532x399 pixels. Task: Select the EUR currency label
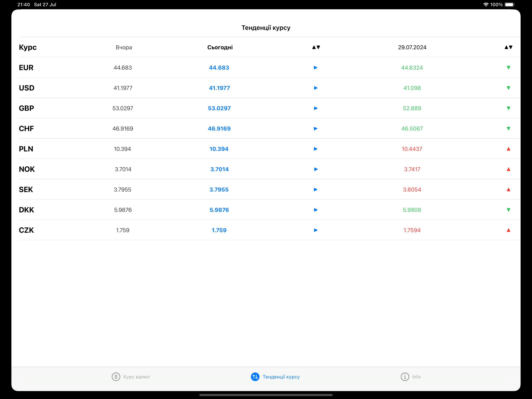(26, 68)
